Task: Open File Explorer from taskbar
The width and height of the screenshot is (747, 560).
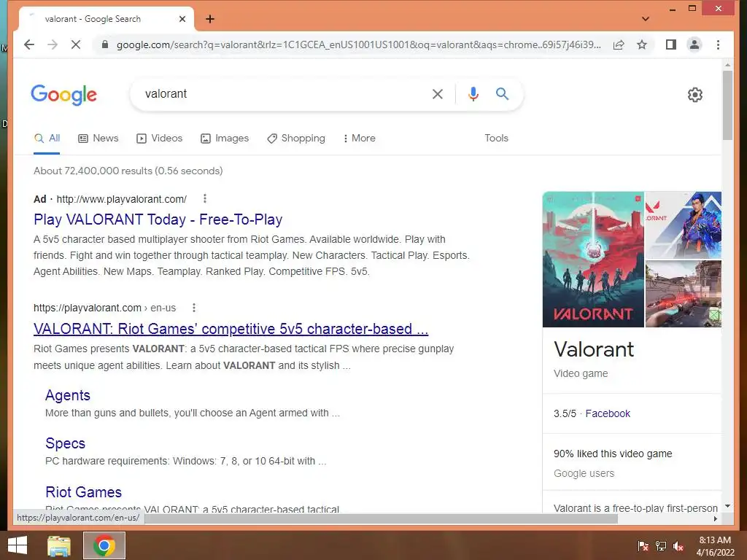Action: tap(59, 545)
